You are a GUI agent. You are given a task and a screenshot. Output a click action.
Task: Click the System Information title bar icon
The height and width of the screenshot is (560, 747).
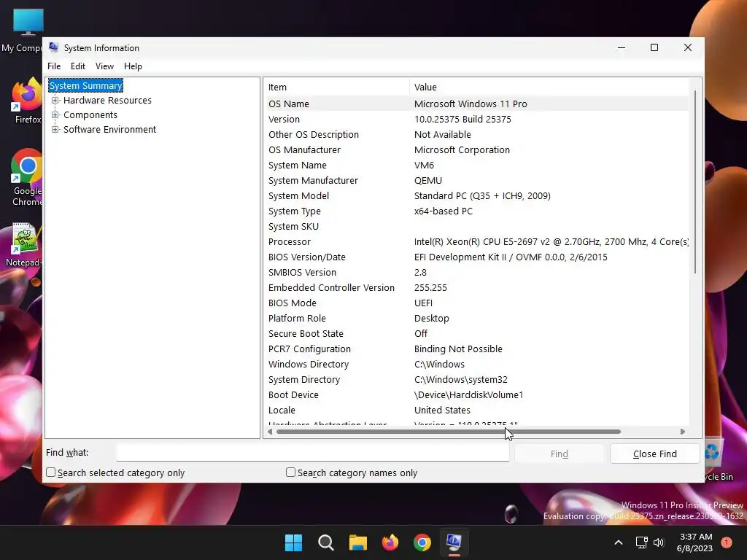54,47
